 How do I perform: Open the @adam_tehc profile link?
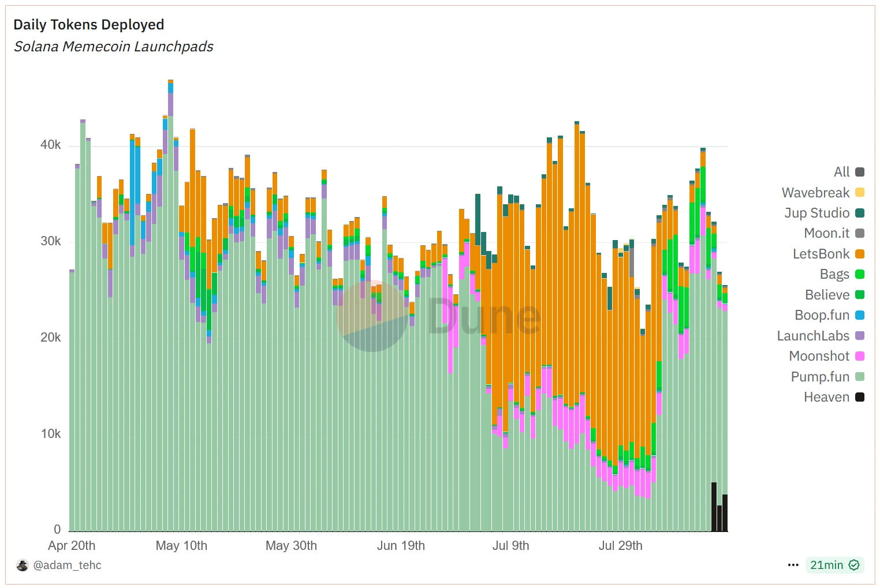[x=67, y=565]
